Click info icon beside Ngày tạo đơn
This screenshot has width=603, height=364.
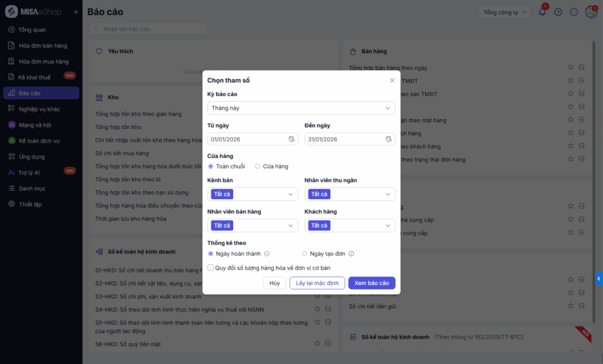pyautogui.click(x=352, y=254)
